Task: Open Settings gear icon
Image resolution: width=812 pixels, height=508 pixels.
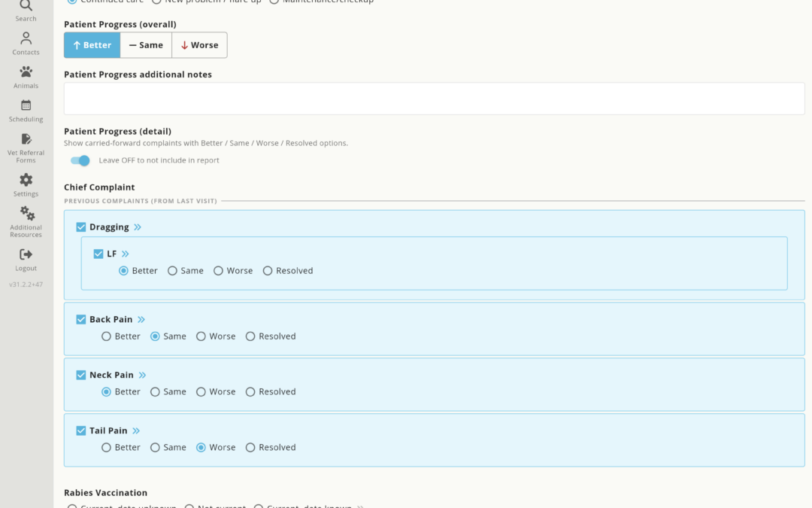Action: point(26,180)
